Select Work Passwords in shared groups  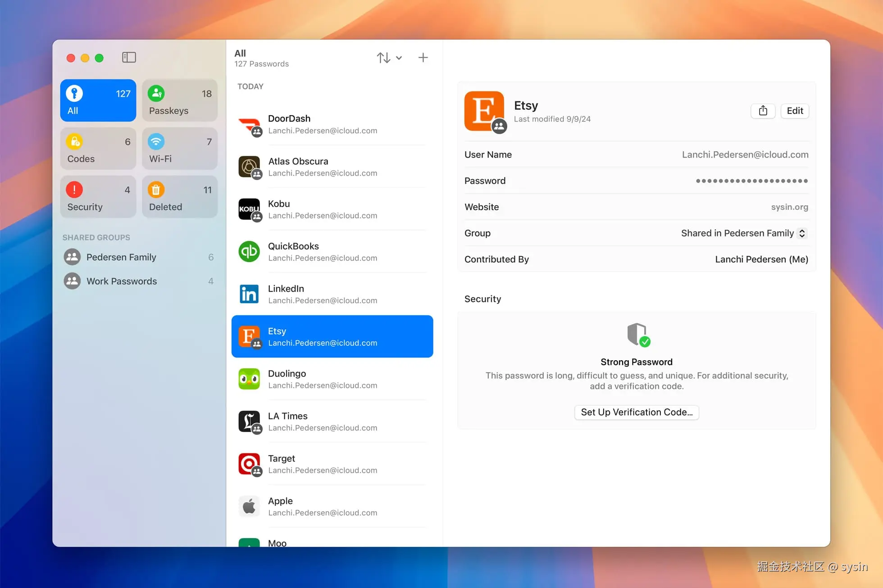(x=121, y=281)
